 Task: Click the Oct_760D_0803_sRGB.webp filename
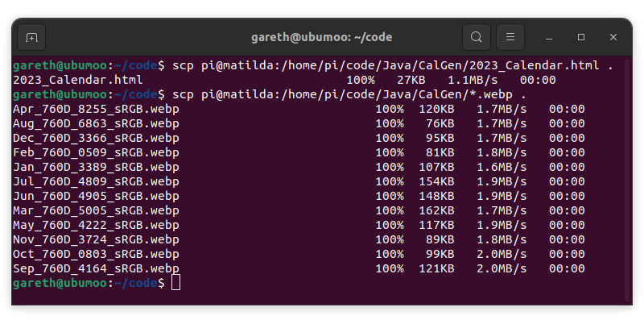(x=96, y=254)
